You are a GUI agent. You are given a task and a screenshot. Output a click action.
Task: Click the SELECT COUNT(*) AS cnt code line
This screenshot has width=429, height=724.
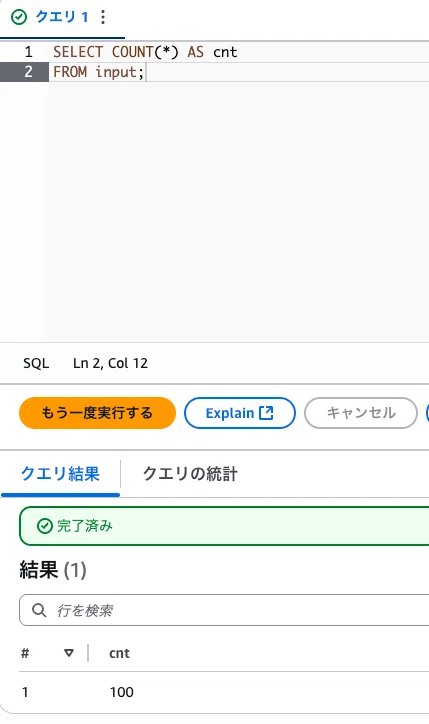[x=145, y=52]
